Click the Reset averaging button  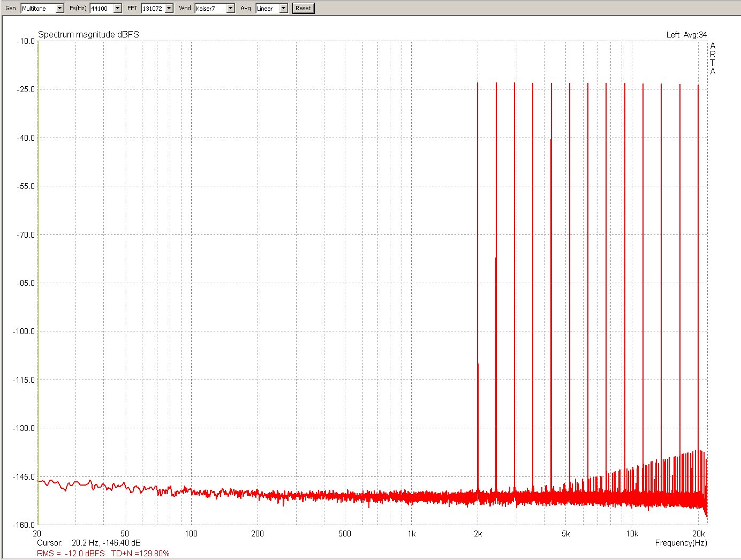click(303, 9)
